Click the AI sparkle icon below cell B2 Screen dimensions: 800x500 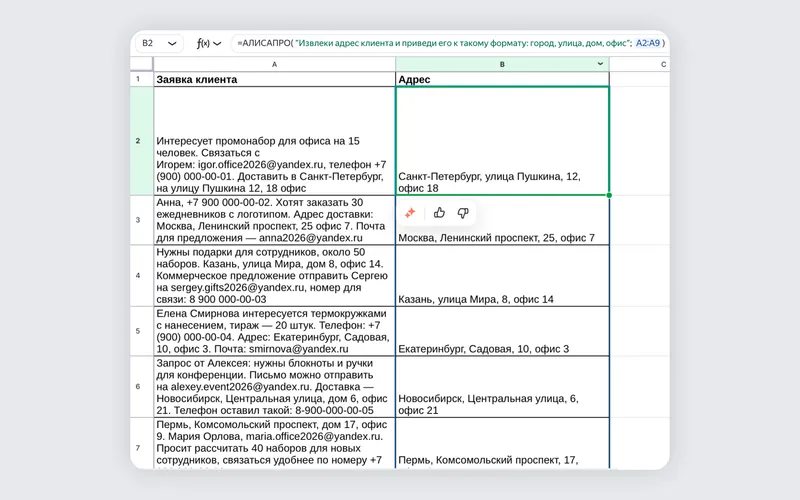click(x=410, y=213)
